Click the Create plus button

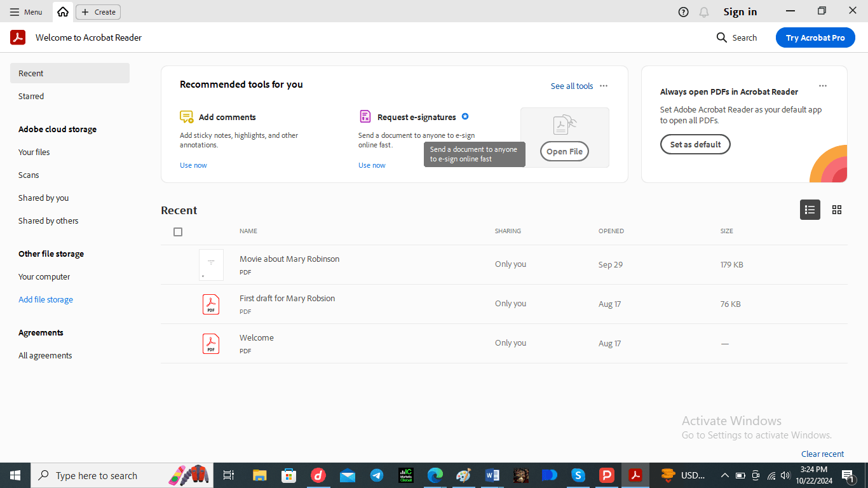(x=98, y=12)
